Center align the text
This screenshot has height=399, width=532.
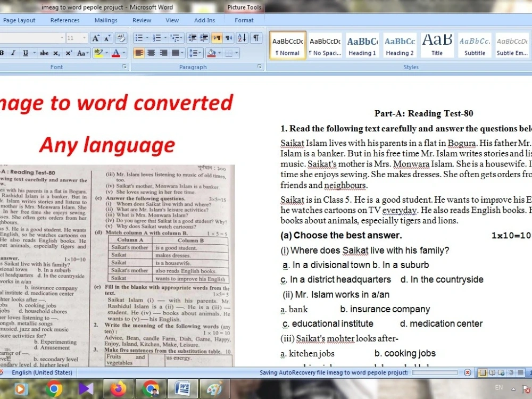151,53
